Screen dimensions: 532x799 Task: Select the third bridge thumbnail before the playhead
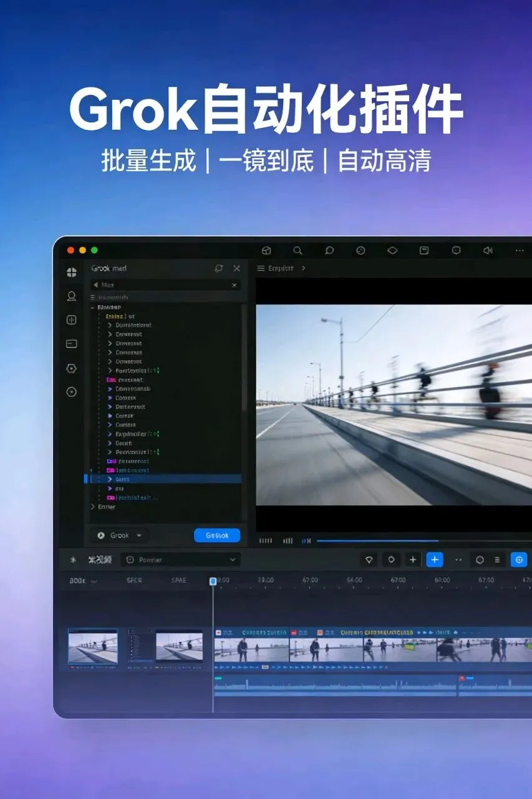tap(179, 647)
